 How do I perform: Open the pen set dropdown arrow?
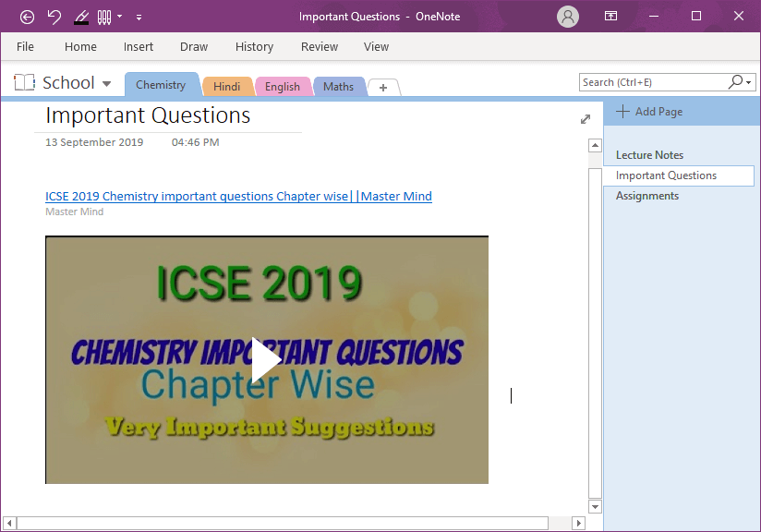pyautogui.click(x=119, y=17)
